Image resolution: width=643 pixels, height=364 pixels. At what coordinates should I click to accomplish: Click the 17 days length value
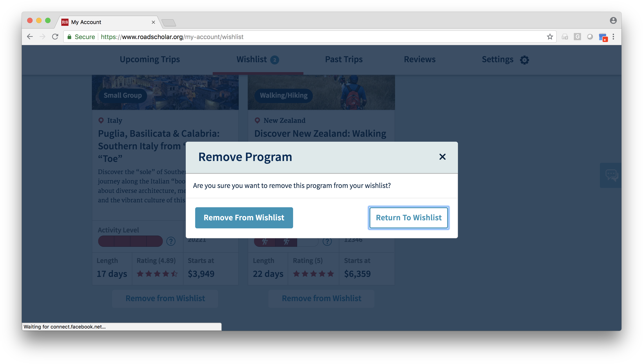(112, 274)
